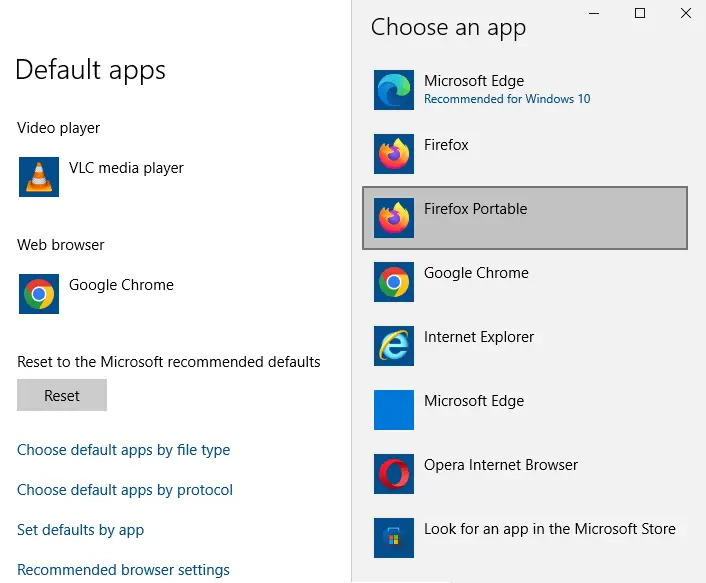The height and width of the screenshot is (583, 706).
Task: Click the Opera Internet Browser label
Action: 501,465
